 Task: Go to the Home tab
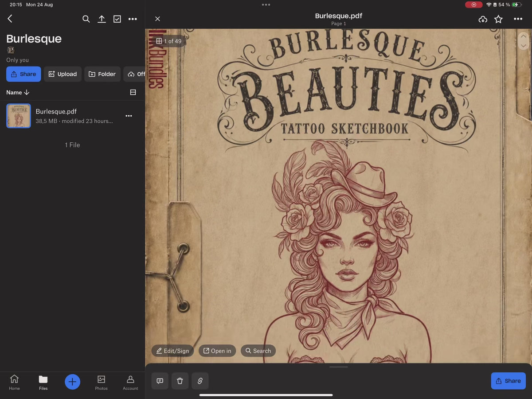[x=14, y=382]
